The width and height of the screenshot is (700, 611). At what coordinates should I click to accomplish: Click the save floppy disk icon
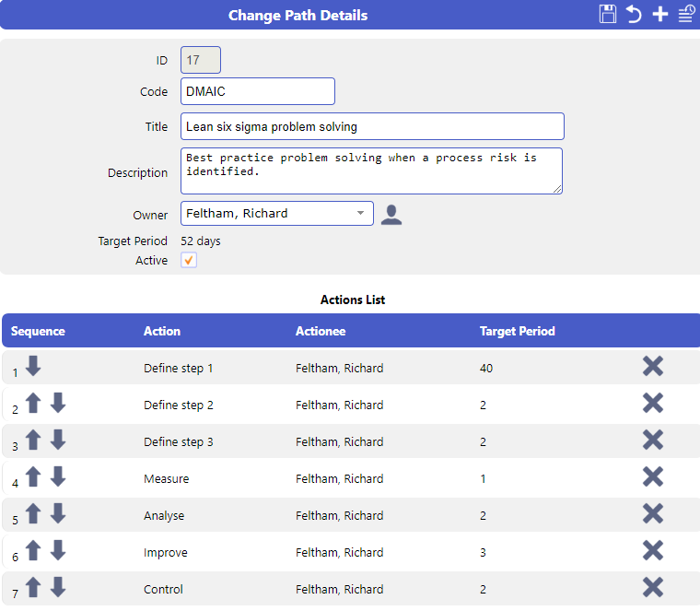(x=608, y=15)
